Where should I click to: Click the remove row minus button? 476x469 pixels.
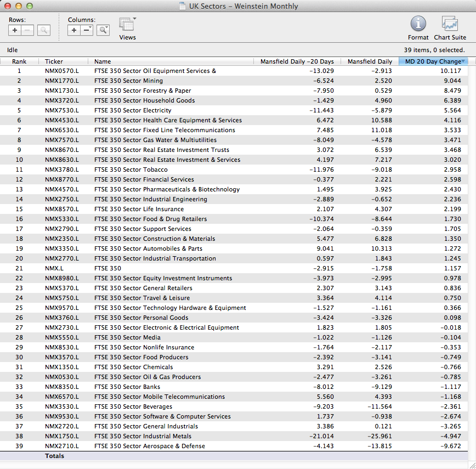coord(27,31)
